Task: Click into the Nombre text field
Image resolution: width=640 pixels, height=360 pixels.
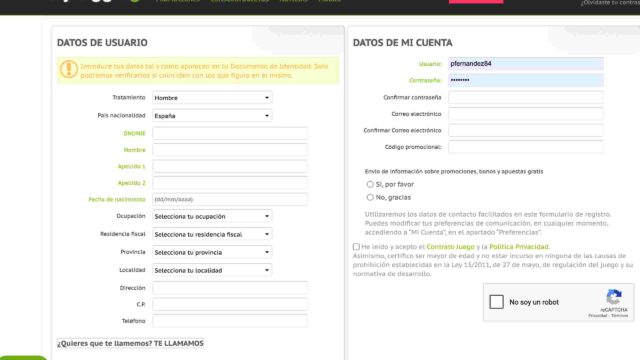Action: [x=230, y=150]
